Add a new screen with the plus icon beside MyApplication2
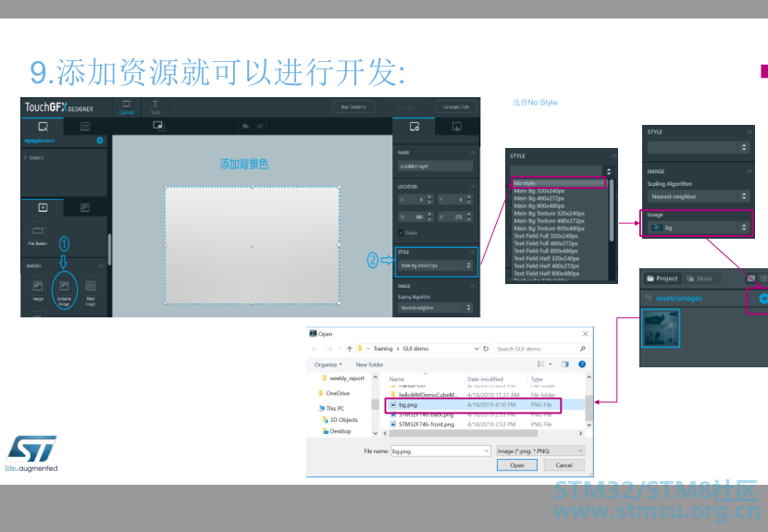768x532 pixels. click(100, 141)
